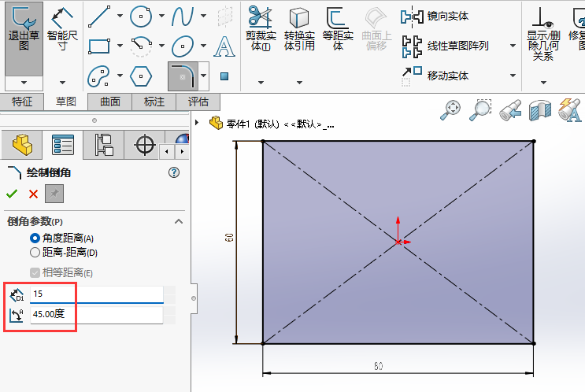The width and height of the screenshot is (585, 392).
Task: Open the ConfigurationManager tab
Action: click(104, 145)
